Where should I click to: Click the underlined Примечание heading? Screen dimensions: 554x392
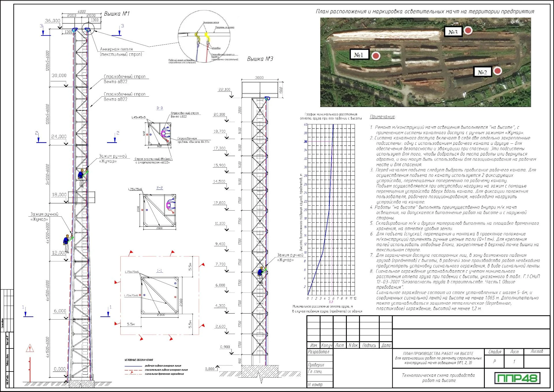(x=382, y=117)
